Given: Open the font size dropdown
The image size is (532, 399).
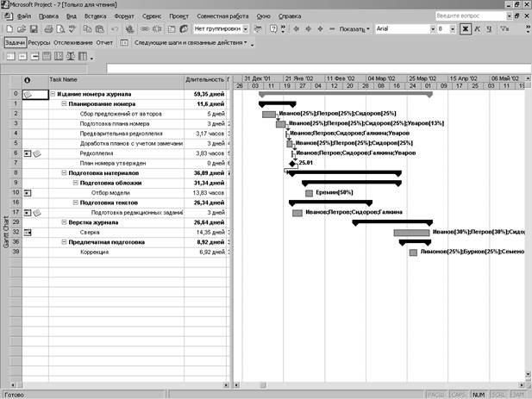Looking at the screenshot, I should click(453, 29).
